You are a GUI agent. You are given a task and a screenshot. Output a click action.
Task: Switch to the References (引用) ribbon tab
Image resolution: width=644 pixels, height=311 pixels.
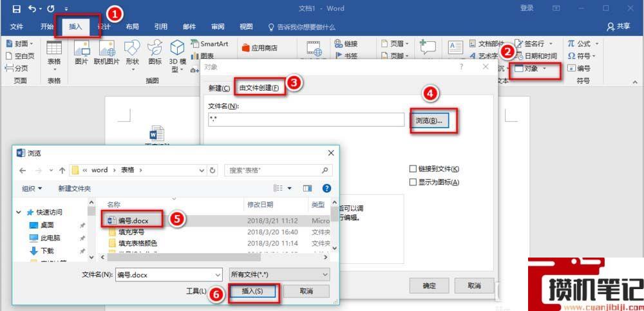point(160,26)
